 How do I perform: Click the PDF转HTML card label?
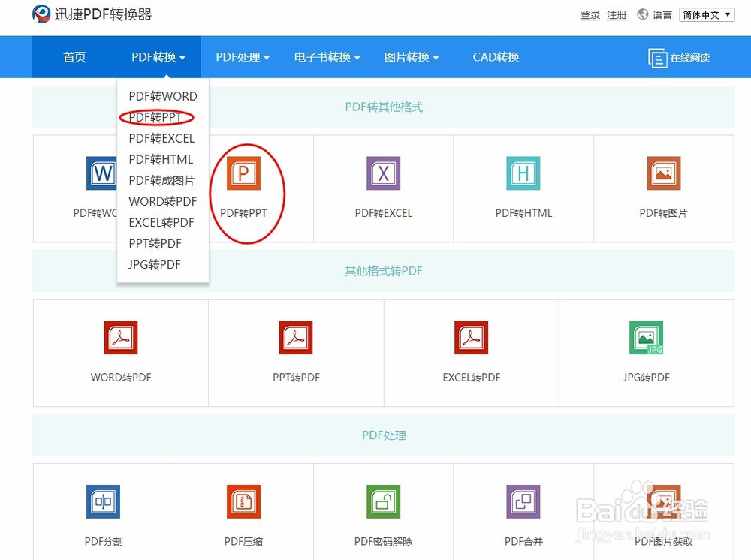[523, 213]
